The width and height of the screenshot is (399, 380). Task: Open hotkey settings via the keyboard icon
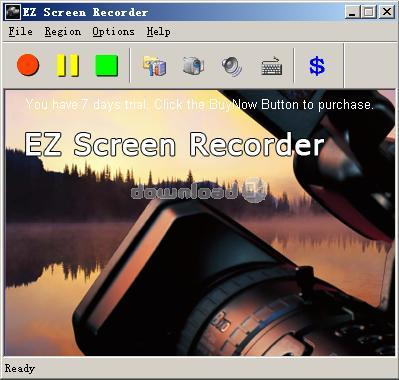click(271, 66)
